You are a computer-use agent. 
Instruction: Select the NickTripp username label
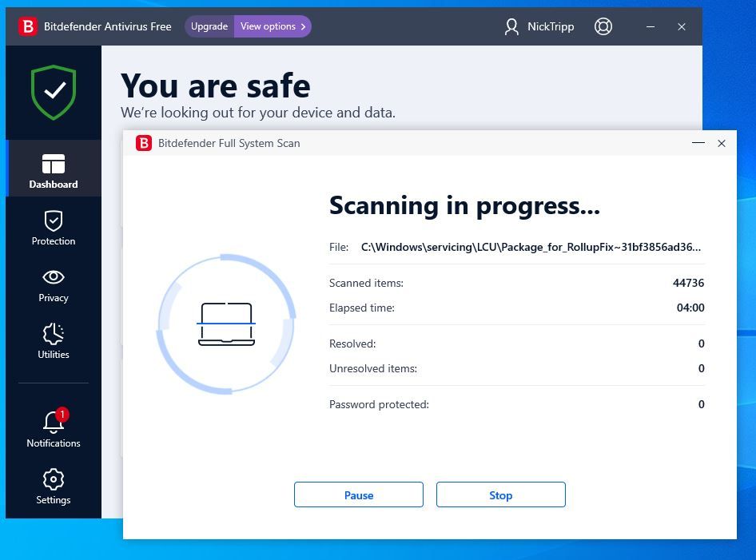tap(549, 26)
